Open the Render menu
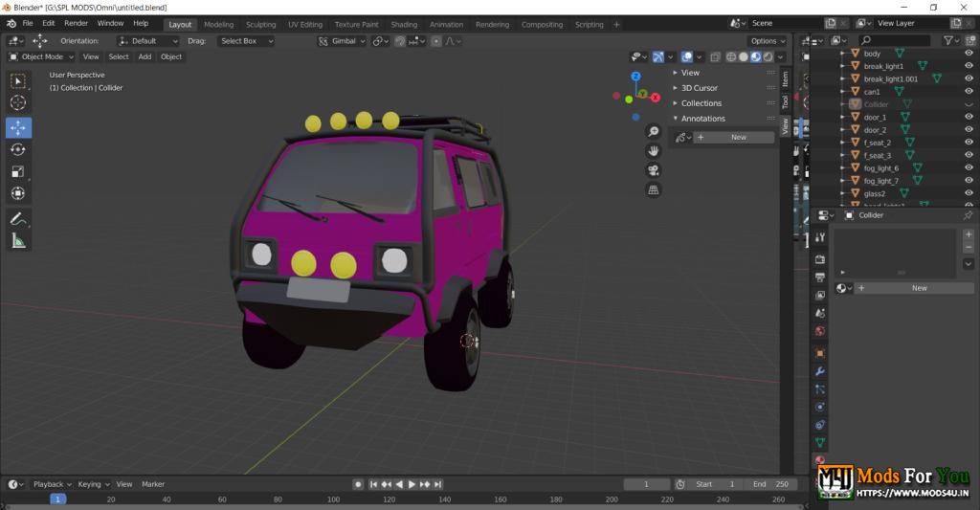Screen dimensions: 980x510 point(77,23)
